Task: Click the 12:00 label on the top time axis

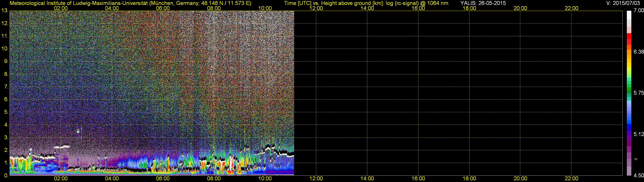Action: point(316,8)
